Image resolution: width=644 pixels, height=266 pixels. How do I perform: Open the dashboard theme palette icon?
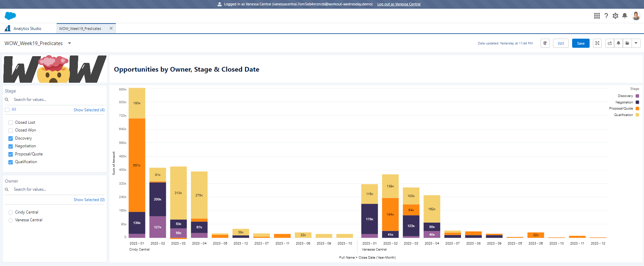pyautogui.click(x=545, y=43)
